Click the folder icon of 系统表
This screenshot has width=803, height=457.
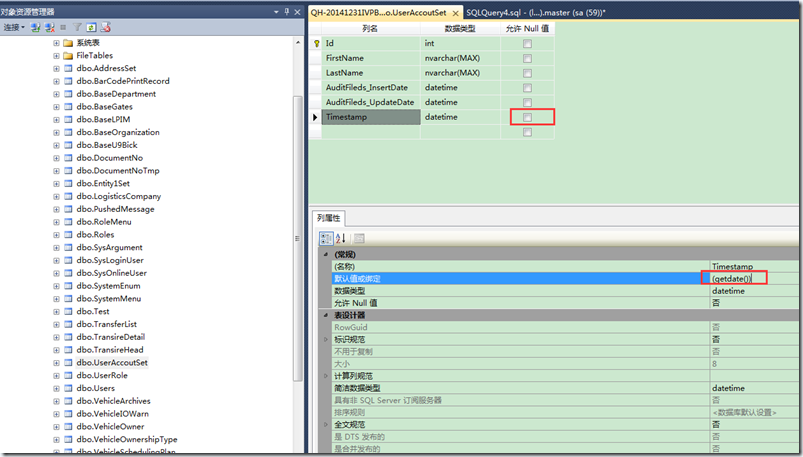click(68, 43)
